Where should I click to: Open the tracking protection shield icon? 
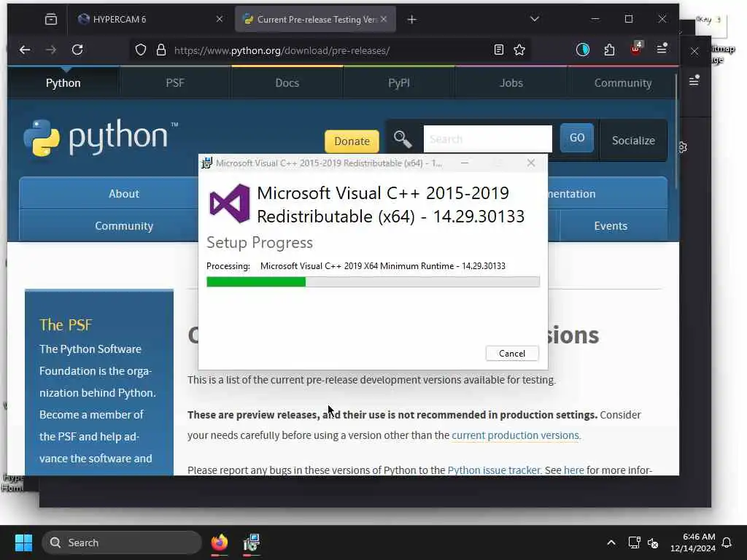[x=141, y=50]
